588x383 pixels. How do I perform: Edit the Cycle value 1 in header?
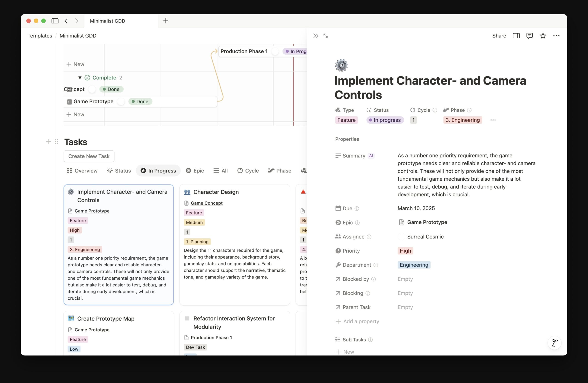point(413,120)
